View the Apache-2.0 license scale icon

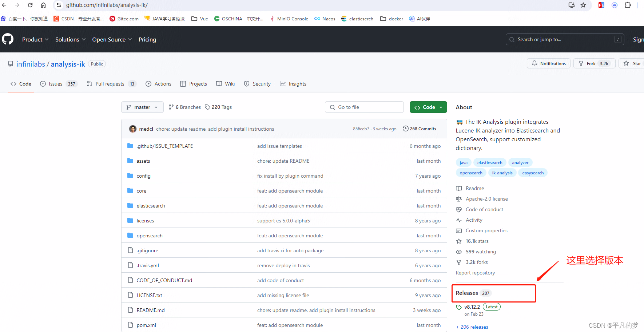pos(459,199)
